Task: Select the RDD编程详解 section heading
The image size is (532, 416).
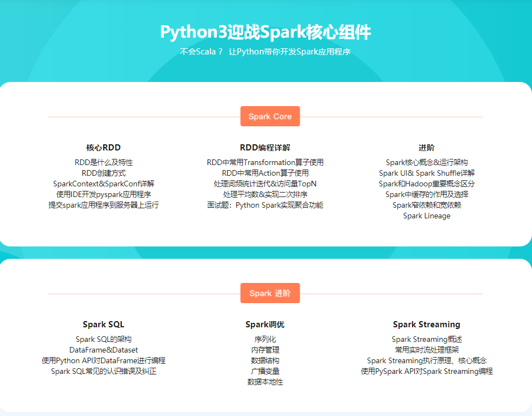Action: pos(265,148)
